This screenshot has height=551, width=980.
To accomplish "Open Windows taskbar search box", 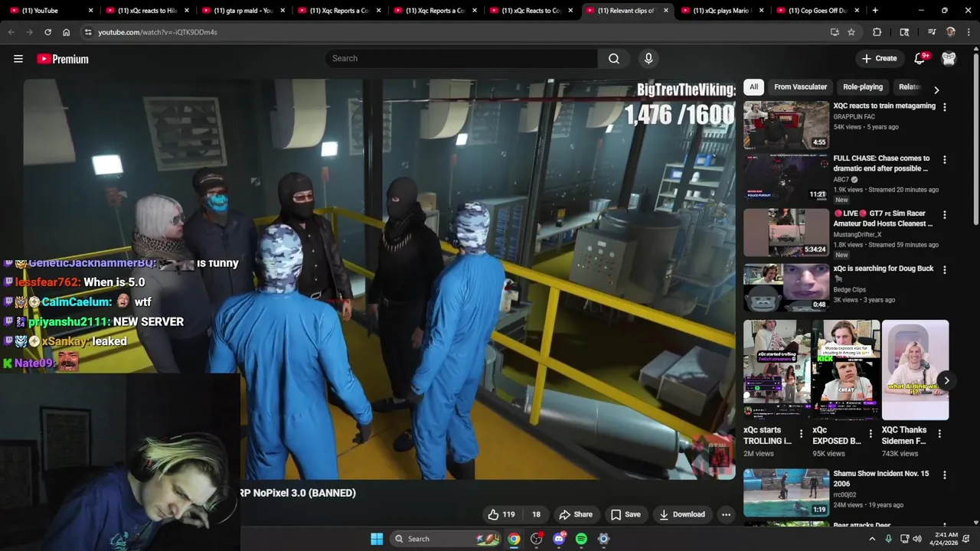I will click(x=446, y=539).
